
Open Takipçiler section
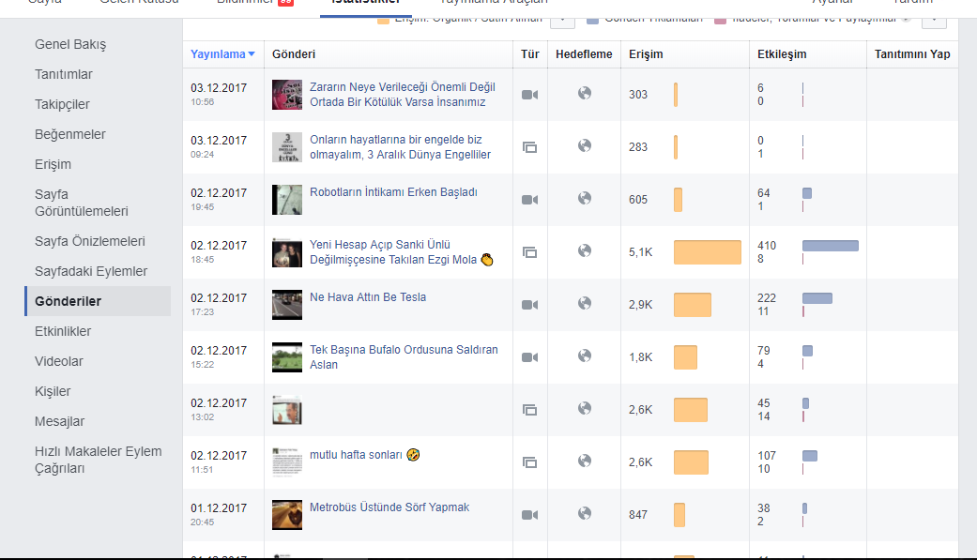click(62, 104)
